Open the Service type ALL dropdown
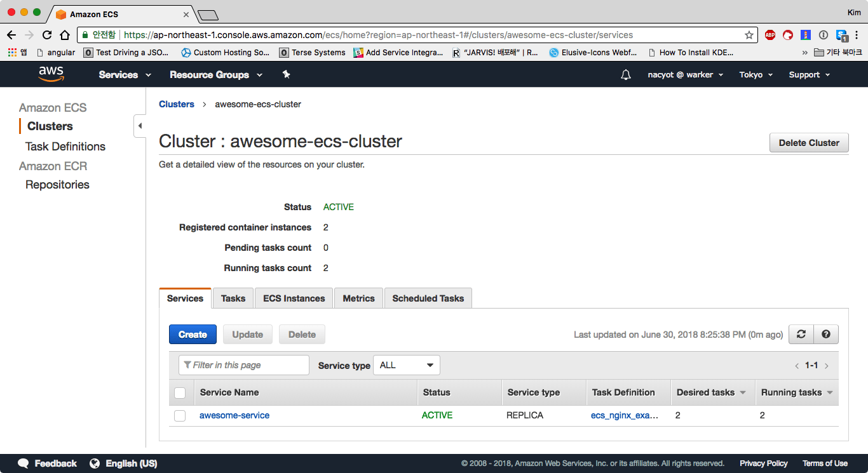This screenshot has height=473, width=868. [406, 365]
